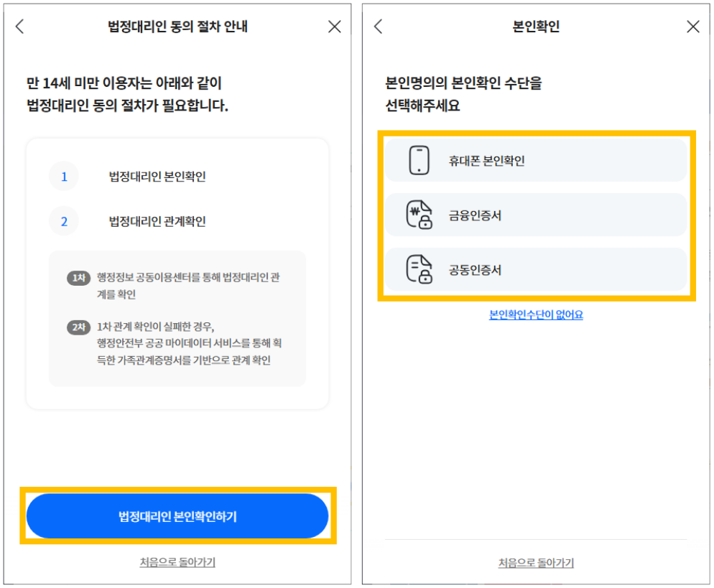This screenshot has width=714, height=588.
Task: Click the gray 1차 badge
Action: pyautogui.click(x=78, y=279)
